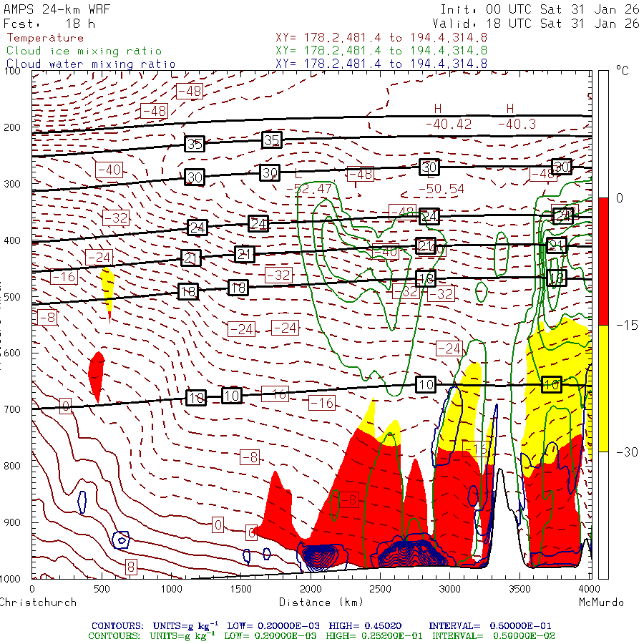Click the '-50.54' temperature minimum value
The image size is (644, 644).
point(441,189)
